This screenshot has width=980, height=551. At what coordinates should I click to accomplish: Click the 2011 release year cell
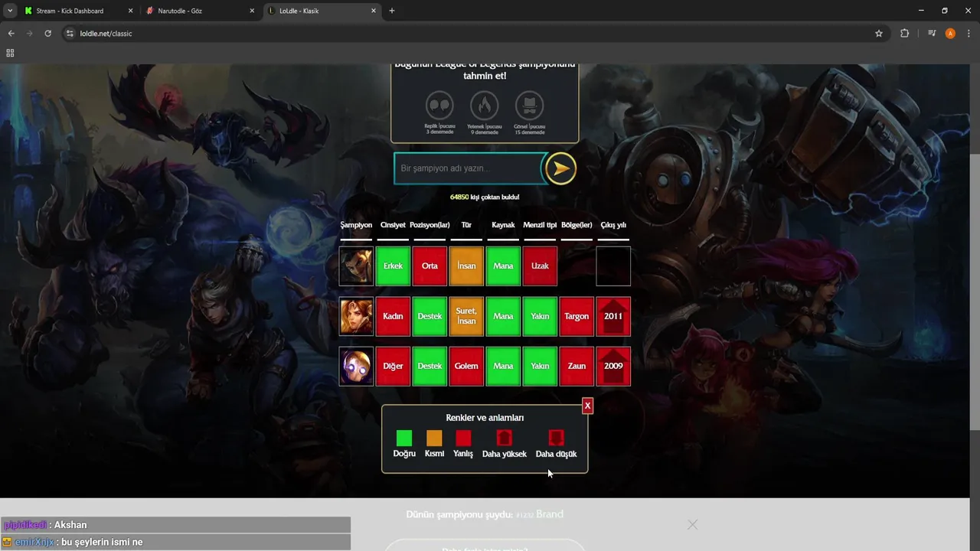(x=613, y=316)
